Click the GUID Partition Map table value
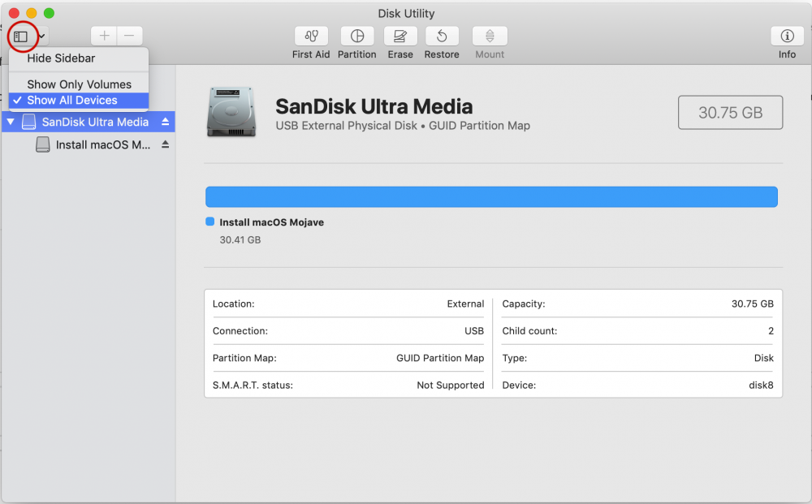 [x=440, y=358]
